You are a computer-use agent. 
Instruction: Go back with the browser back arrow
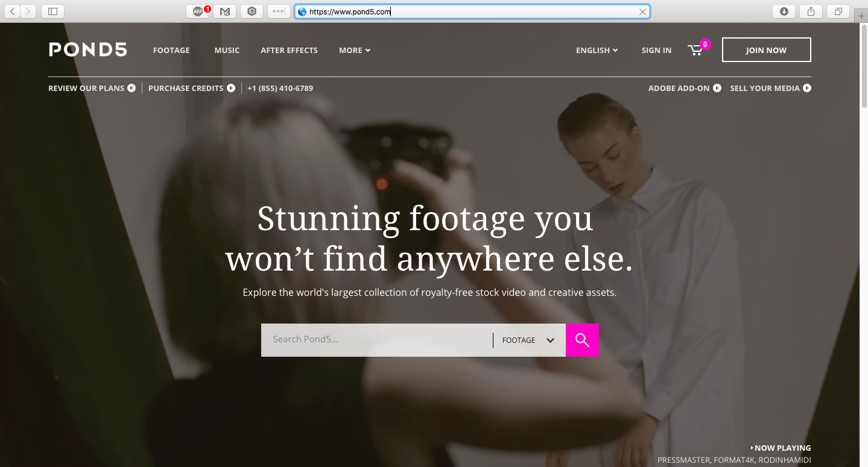click(13, 11)
